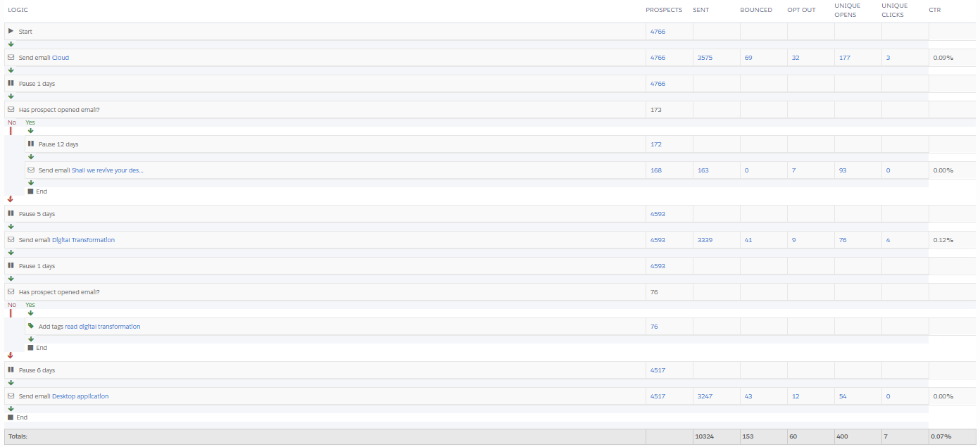Open the 'read digital transformation' tag link
Screen dimensions: 980x447
(103, 327)
